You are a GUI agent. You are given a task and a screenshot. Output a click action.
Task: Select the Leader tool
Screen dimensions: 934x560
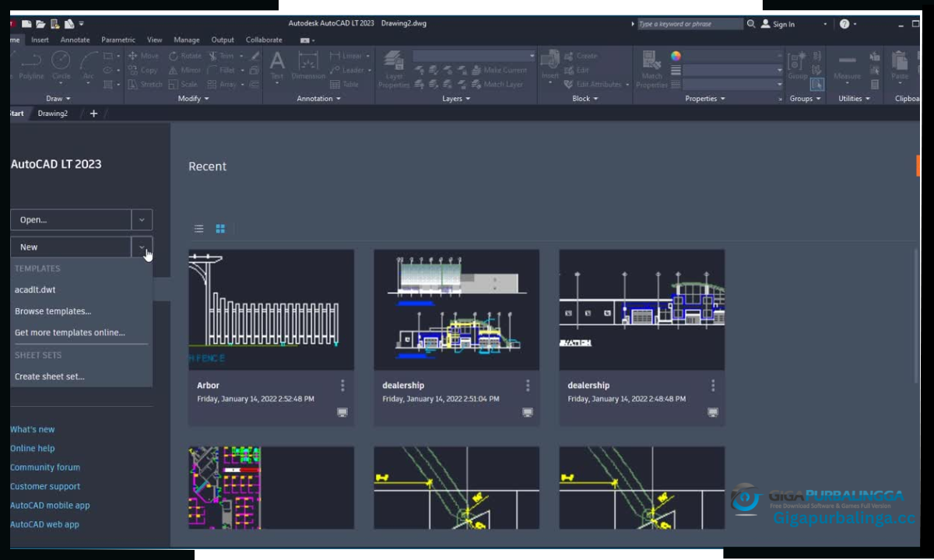point(346,70)
